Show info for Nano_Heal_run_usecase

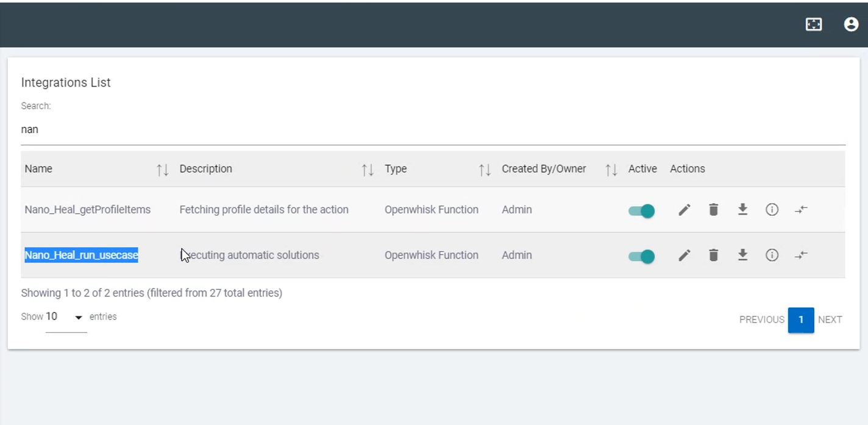[x=772, y=255]
